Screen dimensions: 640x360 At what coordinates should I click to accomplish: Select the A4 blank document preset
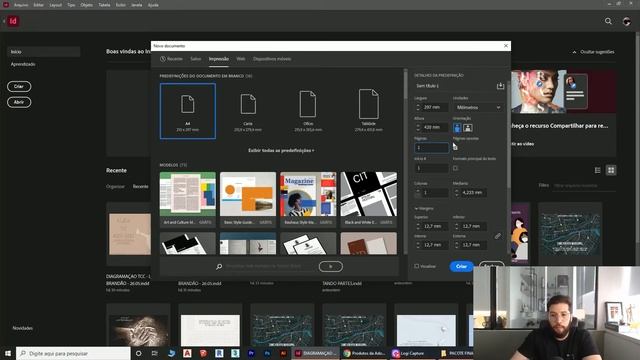click(x=188, y=111)
